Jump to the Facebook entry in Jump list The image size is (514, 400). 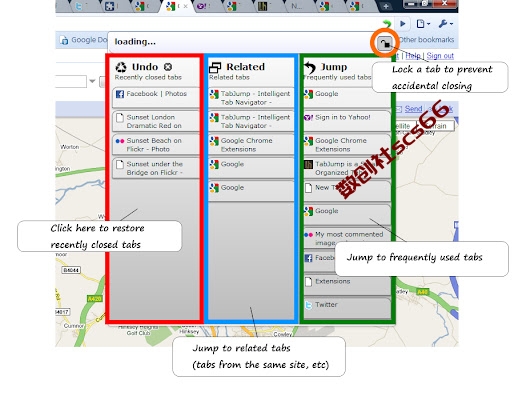[319, 261]
